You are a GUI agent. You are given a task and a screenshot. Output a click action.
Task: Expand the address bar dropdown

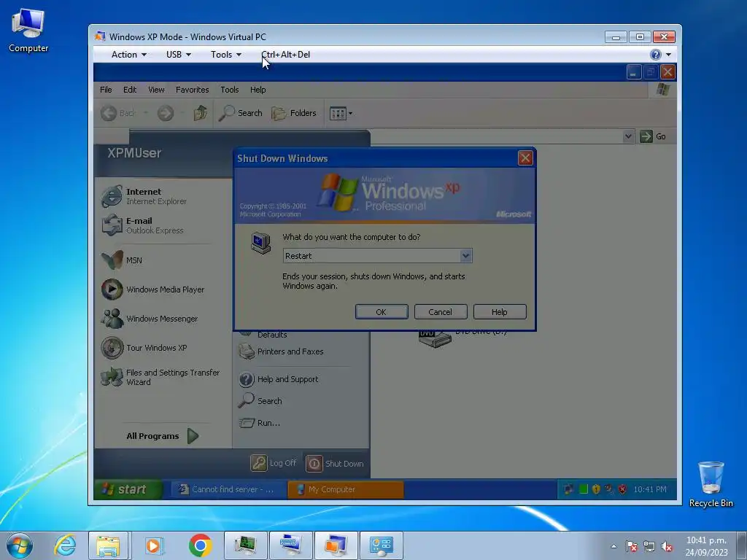click(628, 136)
